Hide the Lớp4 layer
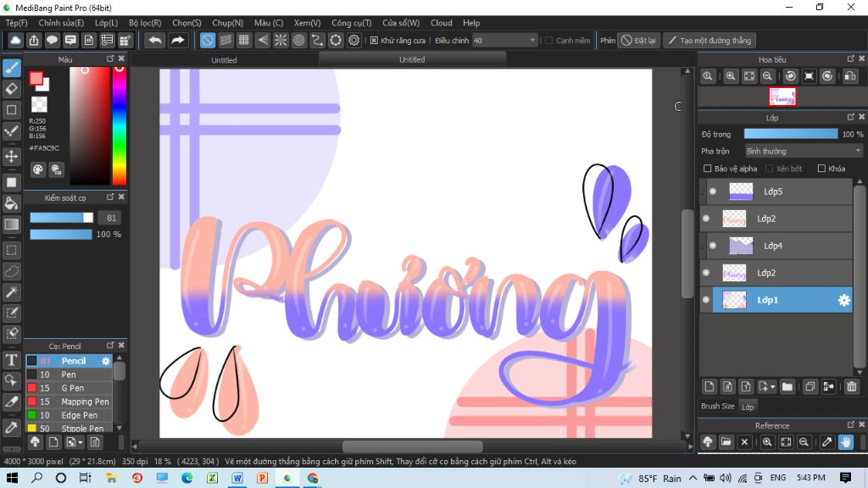 (x=713, y=246)
